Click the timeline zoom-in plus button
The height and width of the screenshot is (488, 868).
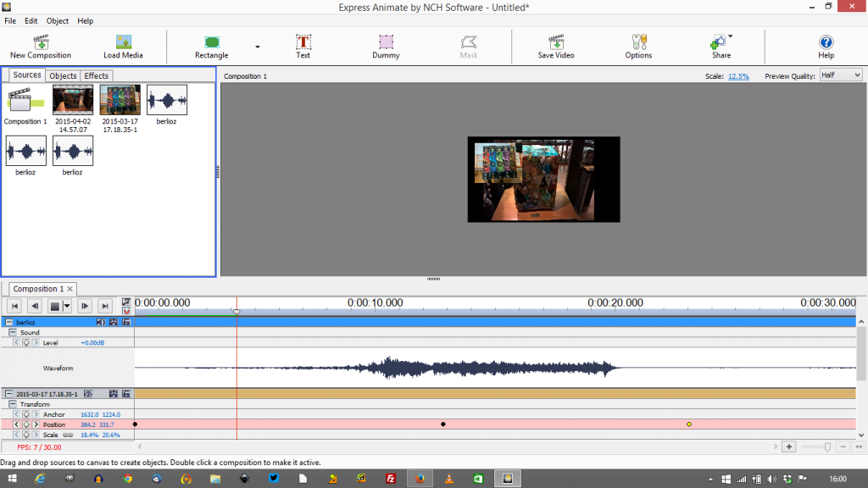(789, 445)
